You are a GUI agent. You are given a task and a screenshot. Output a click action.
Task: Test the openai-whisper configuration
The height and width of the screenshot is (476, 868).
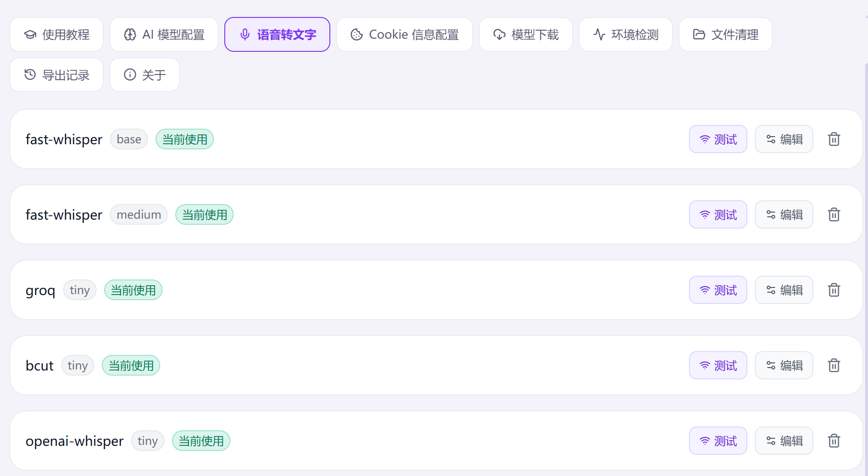(x=718, y=441)
